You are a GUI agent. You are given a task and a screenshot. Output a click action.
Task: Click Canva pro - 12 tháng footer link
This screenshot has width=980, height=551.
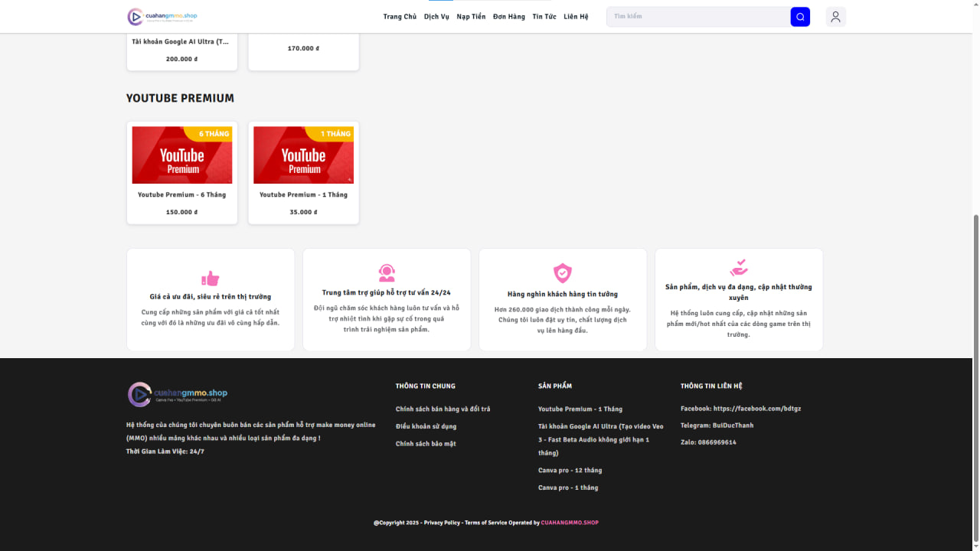pyautogui.click(x=570, y=471)
